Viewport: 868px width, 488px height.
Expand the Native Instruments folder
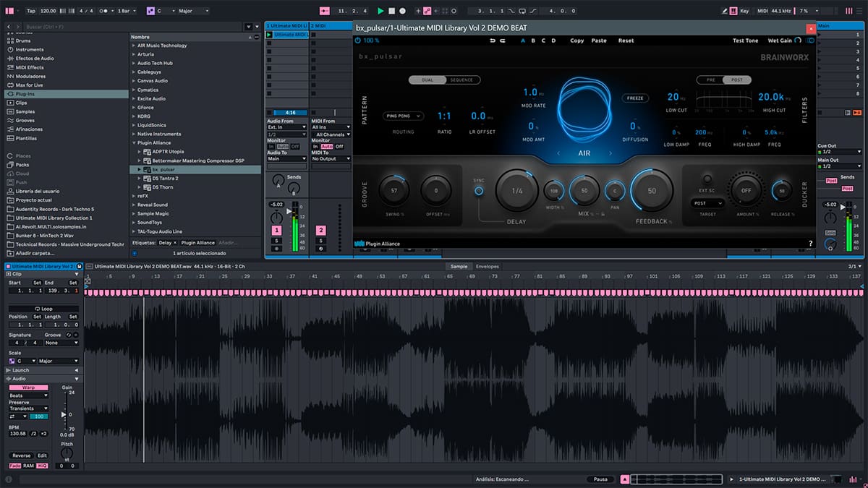(x=134, y=134)
